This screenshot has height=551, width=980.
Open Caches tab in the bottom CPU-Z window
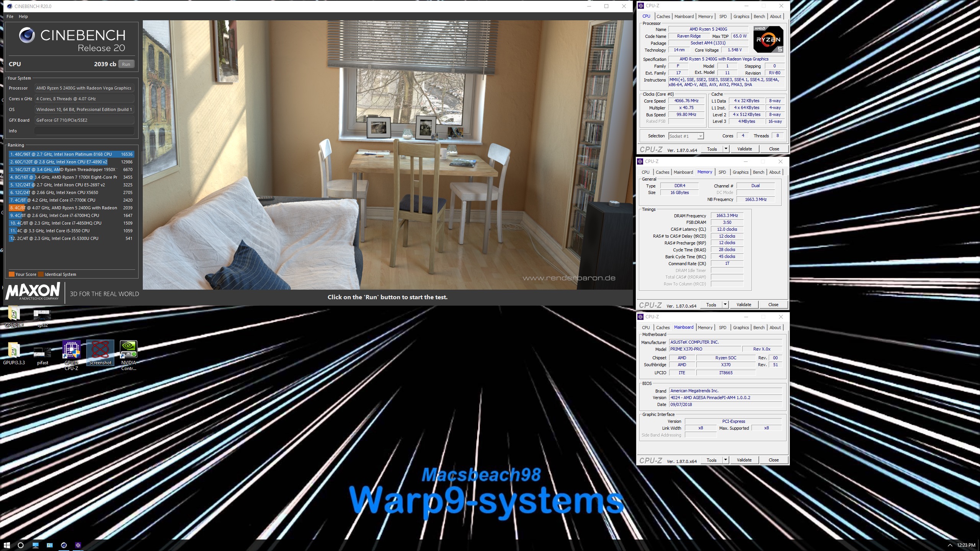(x=663, y=328)
